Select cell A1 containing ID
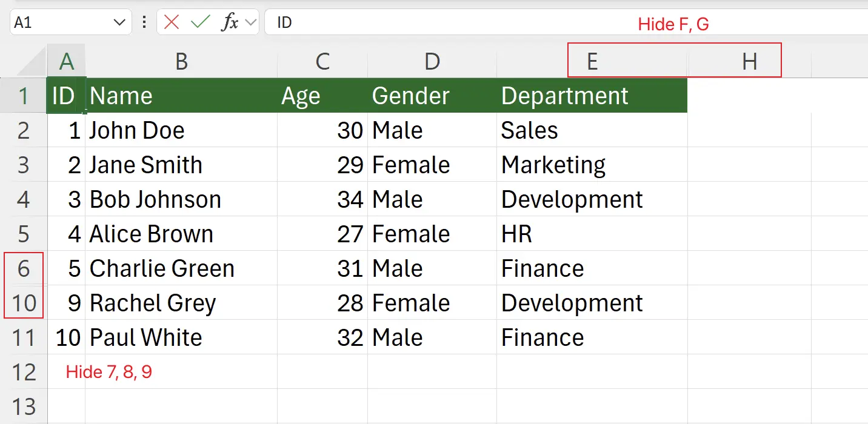868x424 pixels. coord(67,95)
